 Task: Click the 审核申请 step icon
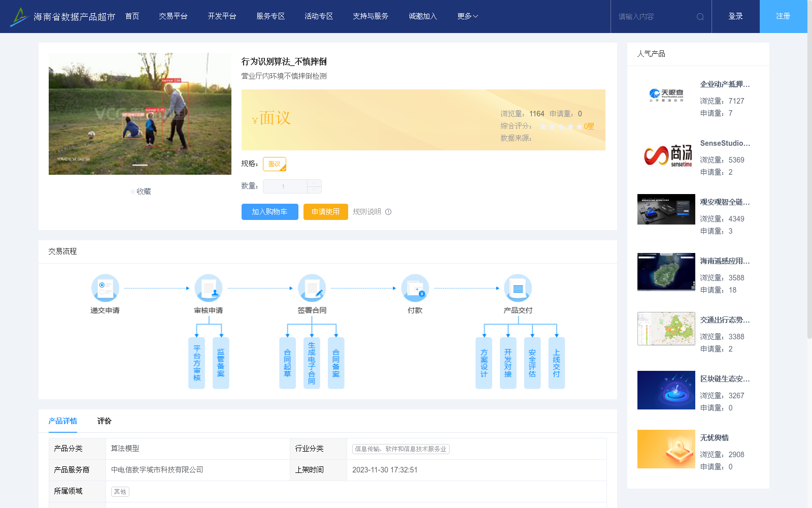coord(209,288)
